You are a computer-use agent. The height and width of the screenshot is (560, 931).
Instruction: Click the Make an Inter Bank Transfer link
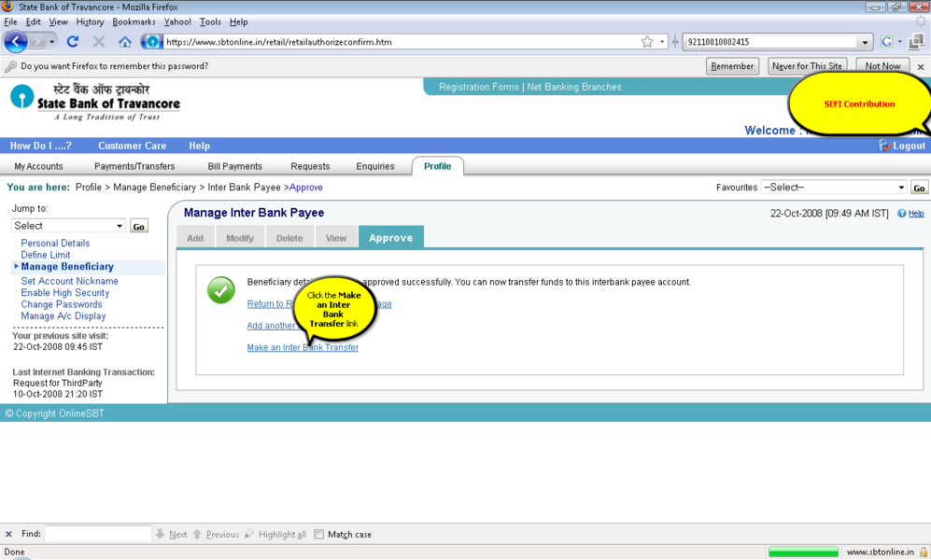(303, 348)
